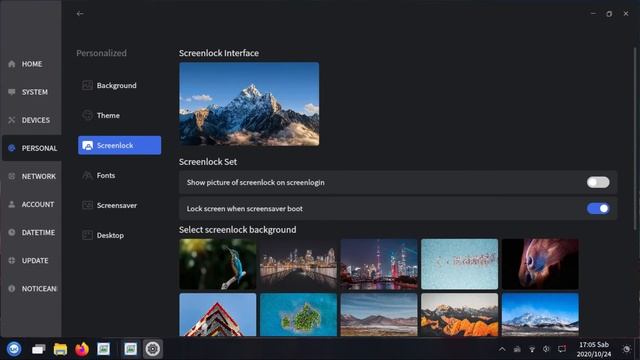
Task: Choose the orange hills background
Action: tap(460, 315)
